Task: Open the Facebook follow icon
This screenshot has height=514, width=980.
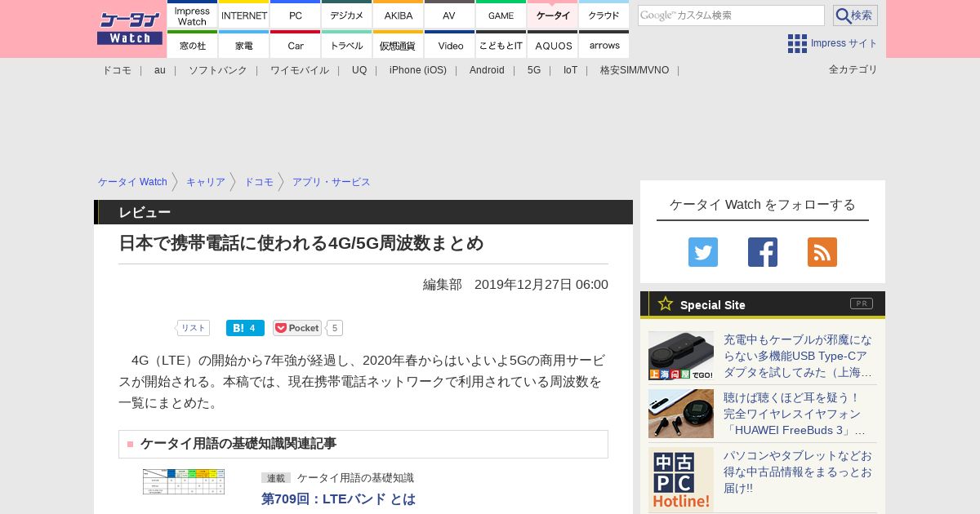Action: [x=763, y=252]
